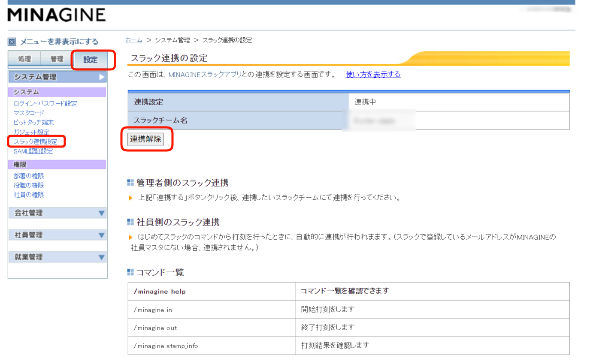Click the システム管理 breadcrumb text

[172, 40]
